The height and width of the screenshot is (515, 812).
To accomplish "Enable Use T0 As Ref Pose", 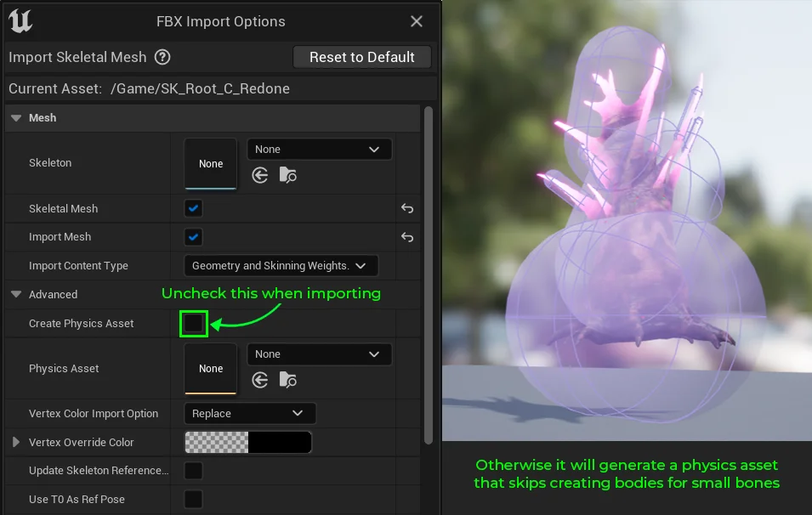I will (194, 499).
